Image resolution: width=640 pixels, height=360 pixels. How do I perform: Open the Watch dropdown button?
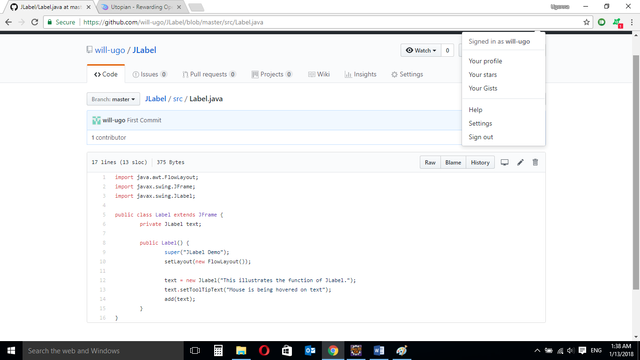[421, 50]
